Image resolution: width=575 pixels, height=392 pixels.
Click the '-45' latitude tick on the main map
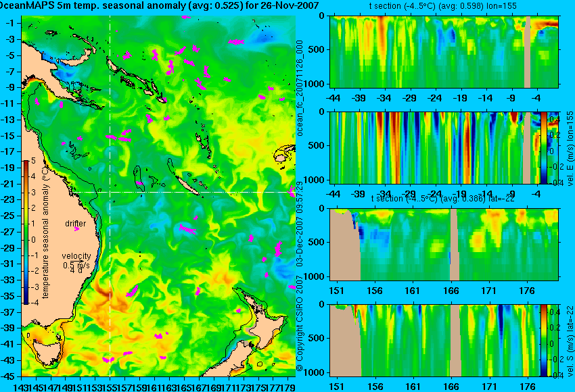click(x=9, y=376)
